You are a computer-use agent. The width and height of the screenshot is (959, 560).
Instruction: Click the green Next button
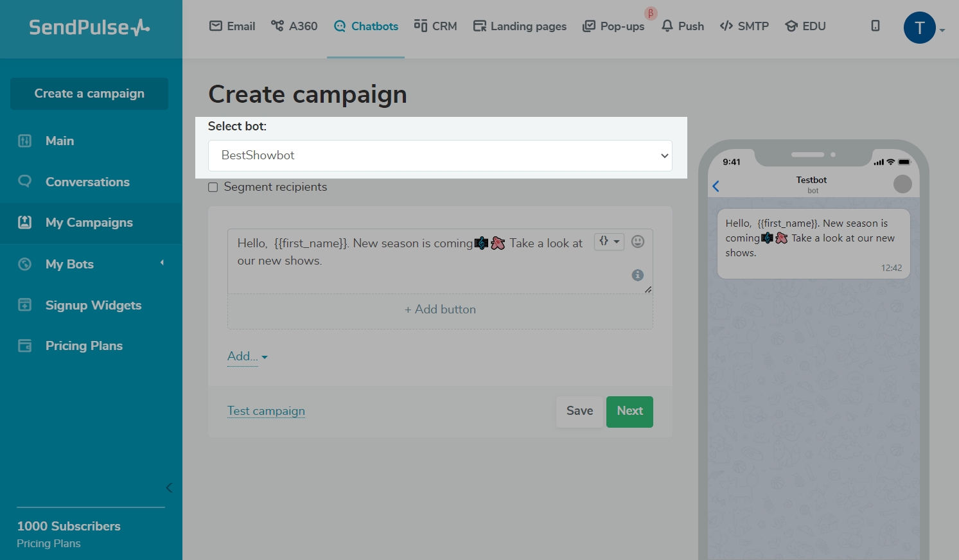629,412
